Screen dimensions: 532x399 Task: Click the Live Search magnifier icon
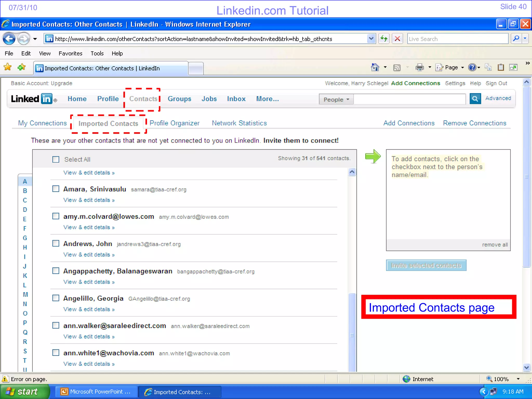[x=516, y=39]
